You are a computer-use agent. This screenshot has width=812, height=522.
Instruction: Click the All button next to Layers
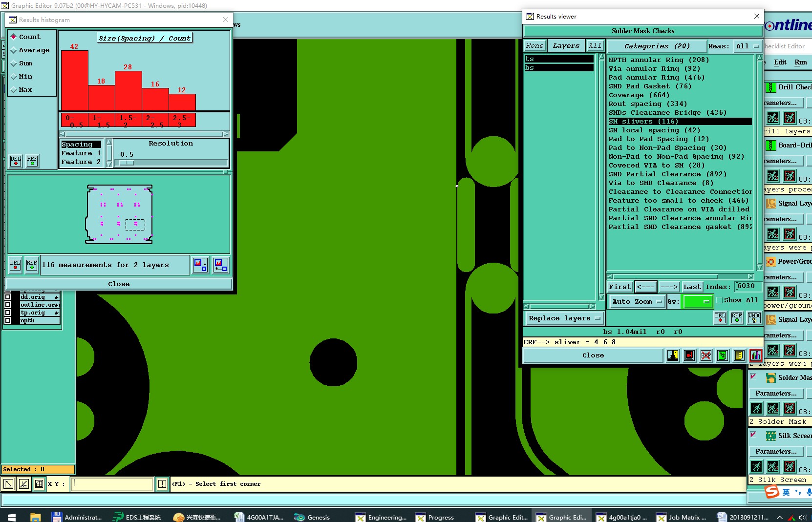tap(595, 46)
